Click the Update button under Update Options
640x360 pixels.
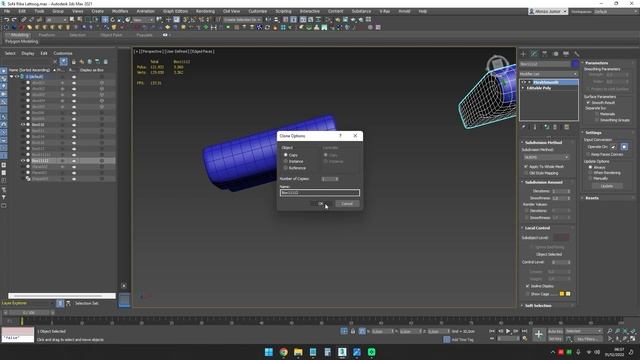click(x=607, y=186)
